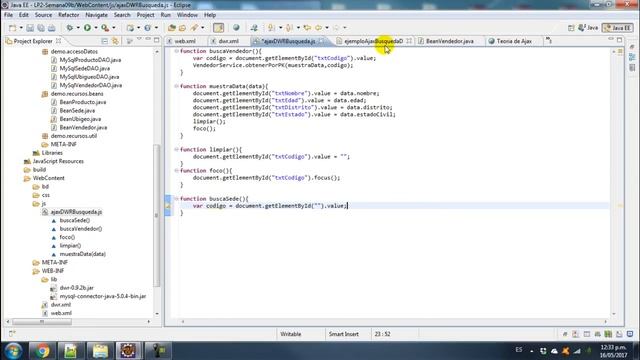Open dropdown arrow next to Run icon
The width and height of the screenshot is (640, 360).
pos(96,28)
